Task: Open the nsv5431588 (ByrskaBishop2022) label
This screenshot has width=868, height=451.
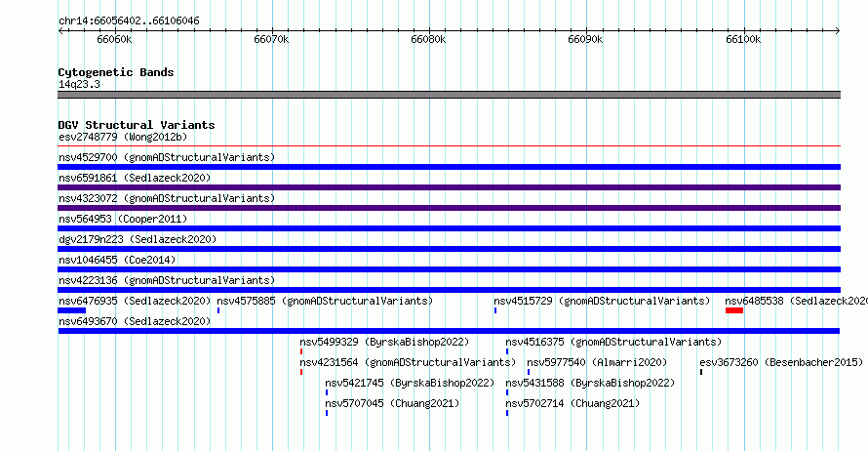Action: tap(590, 383)
